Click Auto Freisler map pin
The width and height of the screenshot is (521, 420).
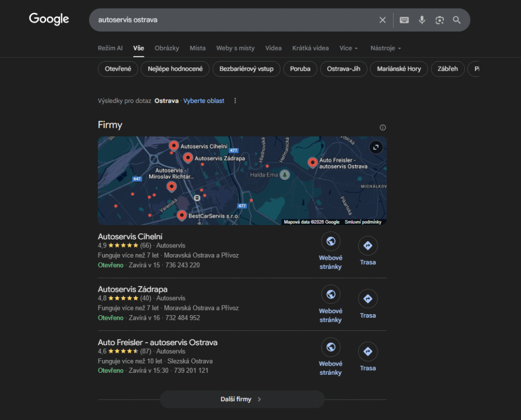[312, 162]
